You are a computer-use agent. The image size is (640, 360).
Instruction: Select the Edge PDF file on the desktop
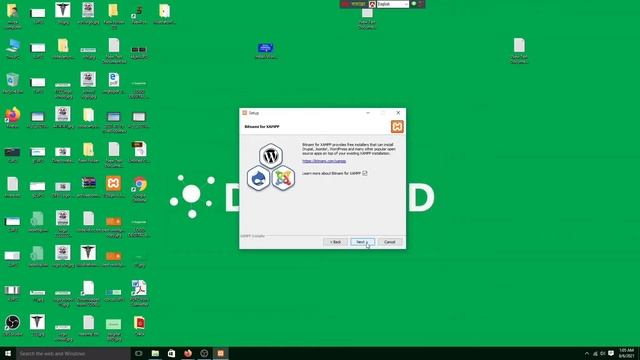point(113,82)
